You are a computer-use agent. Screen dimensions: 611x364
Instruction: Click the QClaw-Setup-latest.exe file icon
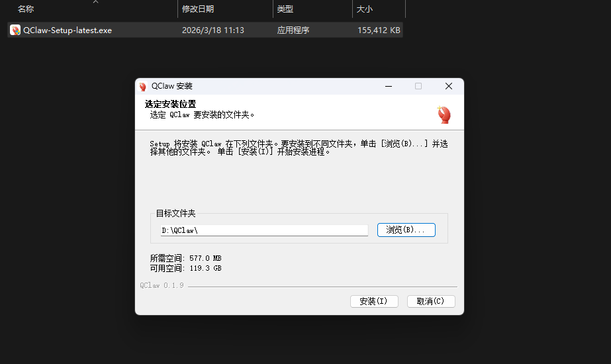(15, 30)
